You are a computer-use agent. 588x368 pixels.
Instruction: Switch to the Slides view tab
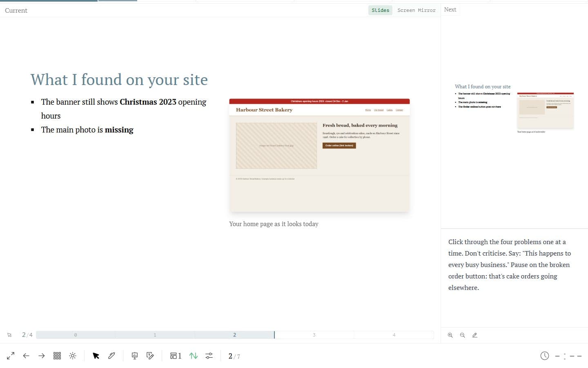pyautogui.click(x=380, y=10)
